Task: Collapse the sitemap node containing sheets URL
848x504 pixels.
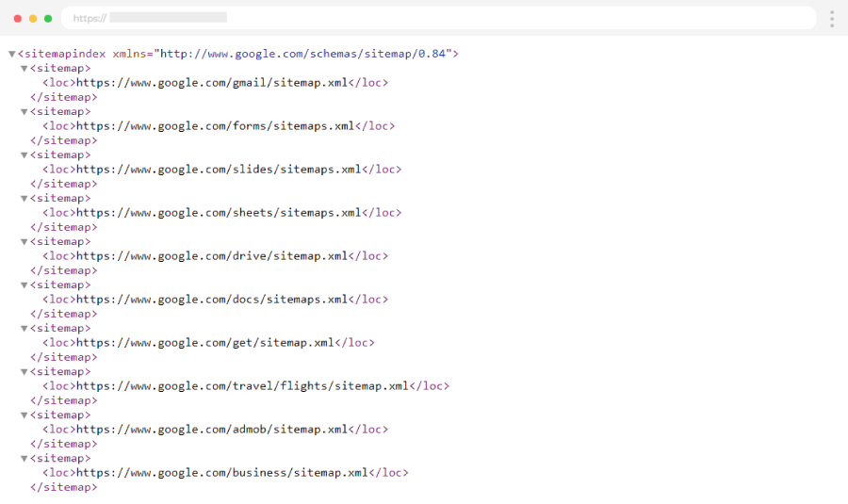Action: click(24, 199)
